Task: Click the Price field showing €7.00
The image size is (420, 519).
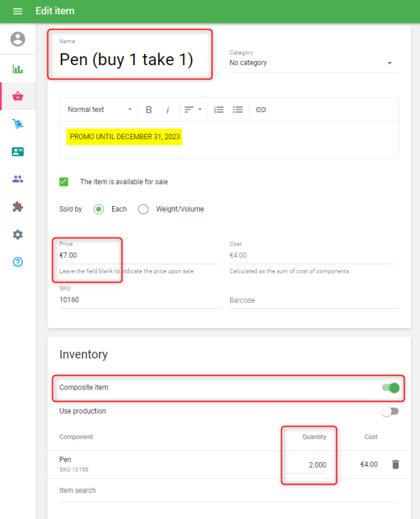Action: [138, 255]
